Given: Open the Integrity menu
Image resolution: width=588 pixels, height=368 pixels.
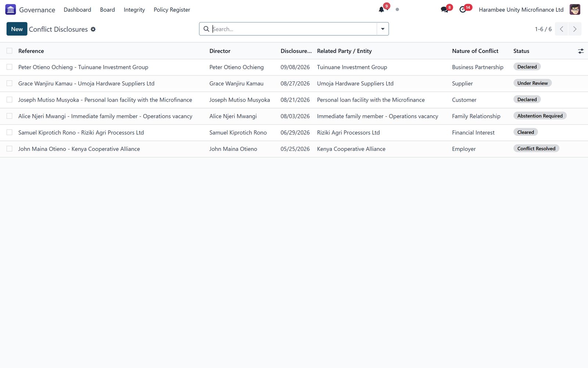Looking at the screenshot, I should 134,10.
